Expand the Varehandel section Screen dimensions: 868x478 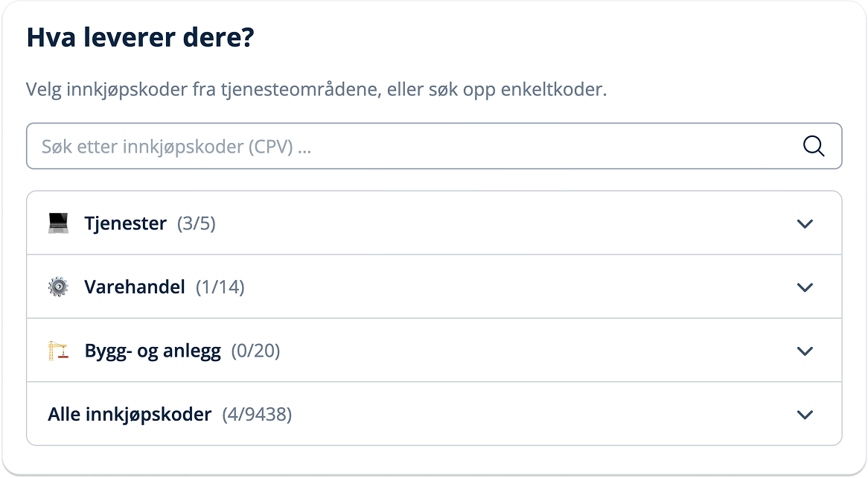[805, 286]
